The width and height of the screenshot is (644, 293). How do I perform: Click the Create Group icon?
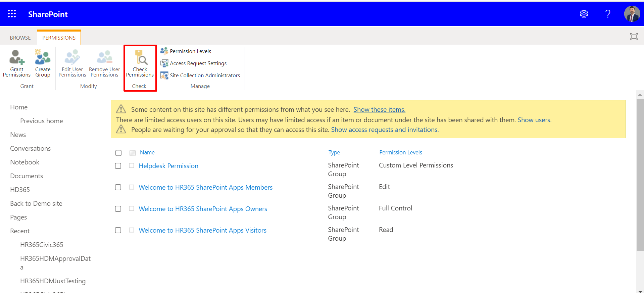(x=43, y=57)
